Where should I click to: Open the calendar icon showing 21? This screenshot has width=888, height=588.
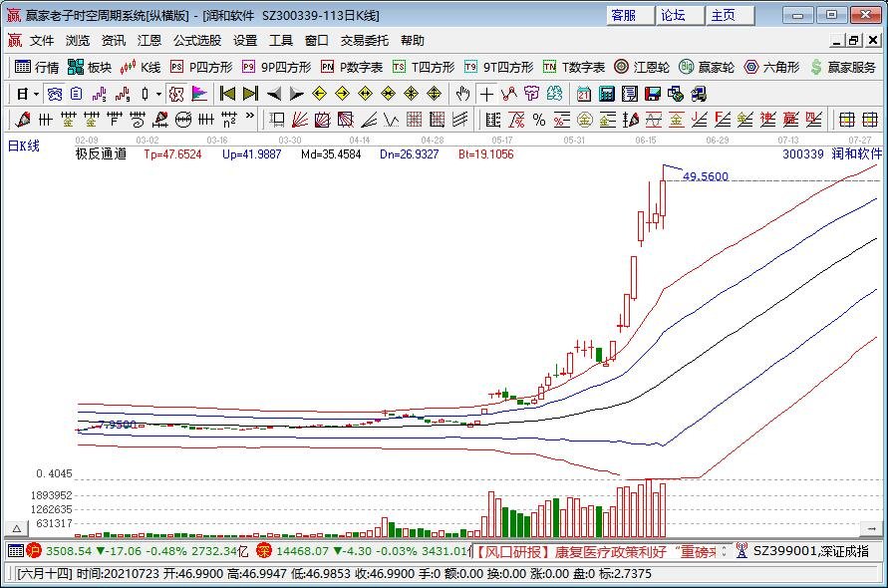(x=584, y=94)
